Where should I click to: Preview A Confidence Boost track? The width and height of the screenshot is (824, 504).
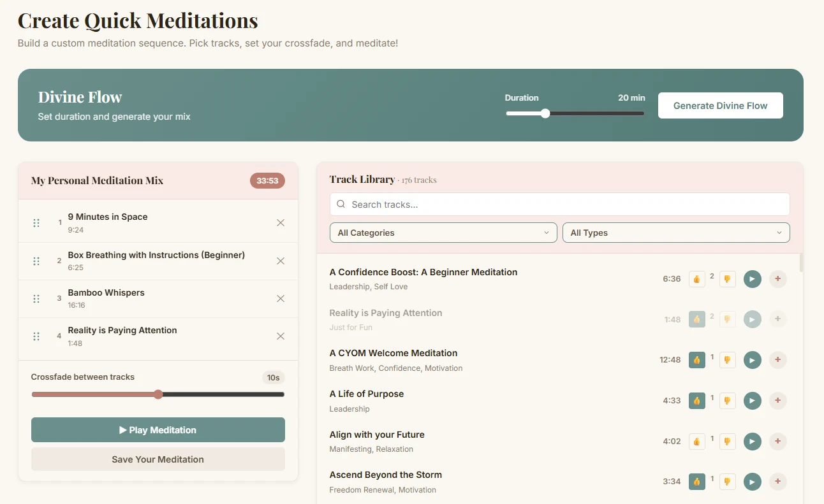point(753,279)
